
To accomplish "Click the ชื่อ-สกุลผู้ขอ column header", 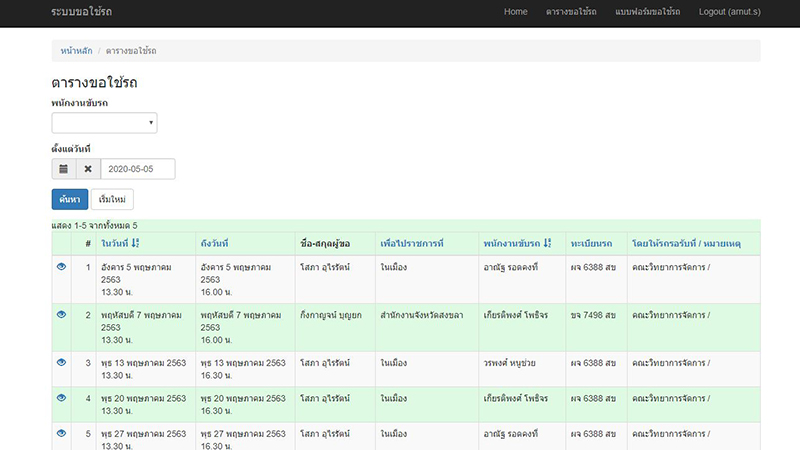I will [325, 243].
